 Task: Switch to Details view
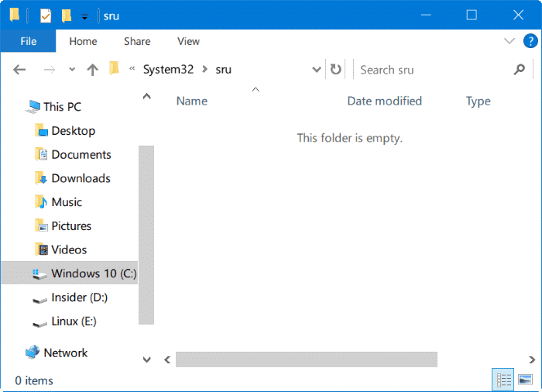click(503, 380)
